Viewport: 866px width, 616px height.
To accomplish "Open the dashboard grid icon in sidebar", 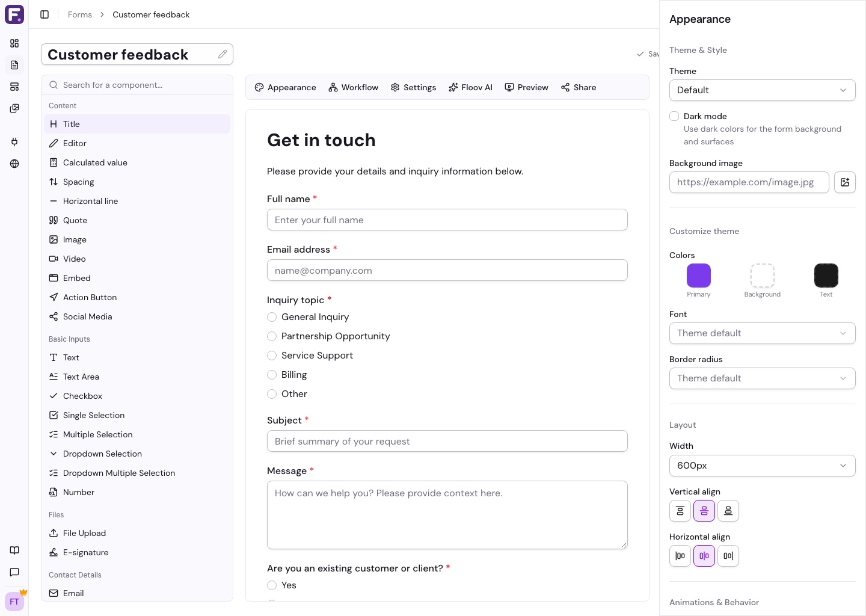I will click(14, 43).
